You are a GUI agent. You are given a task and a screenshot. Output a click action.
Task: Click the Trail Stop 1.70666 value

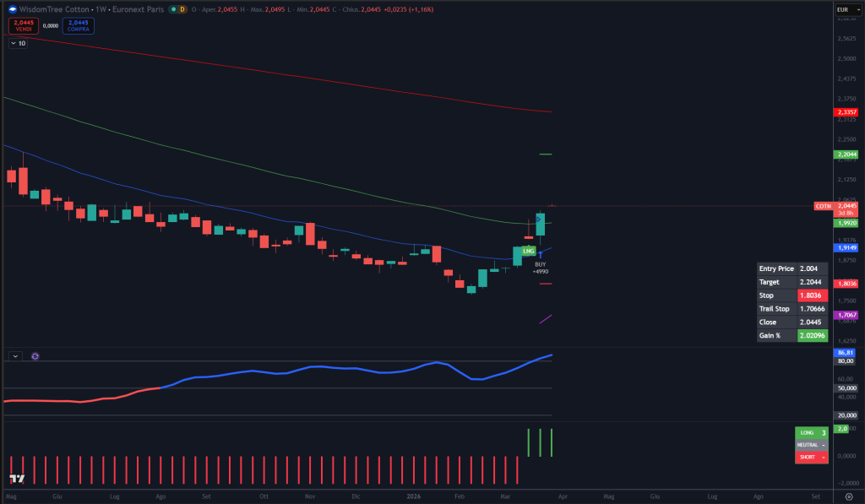coord(813,309)
